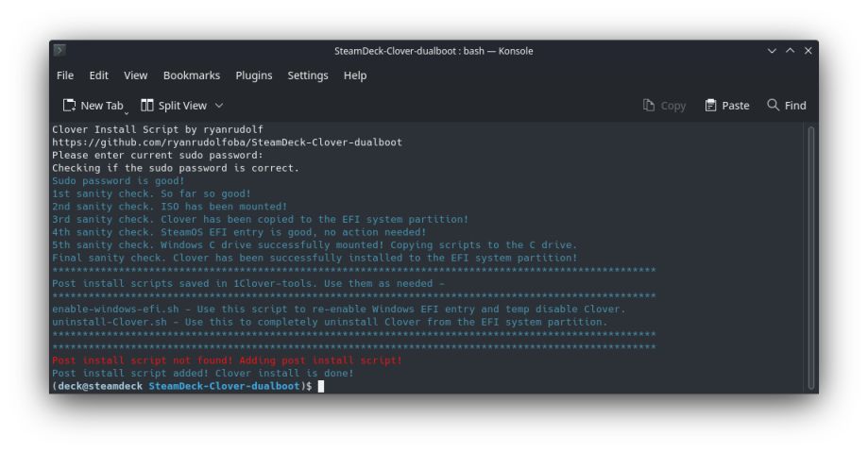868x452 pixels.
Task: Maximize the Konsole window
Action: coord(791,51)
